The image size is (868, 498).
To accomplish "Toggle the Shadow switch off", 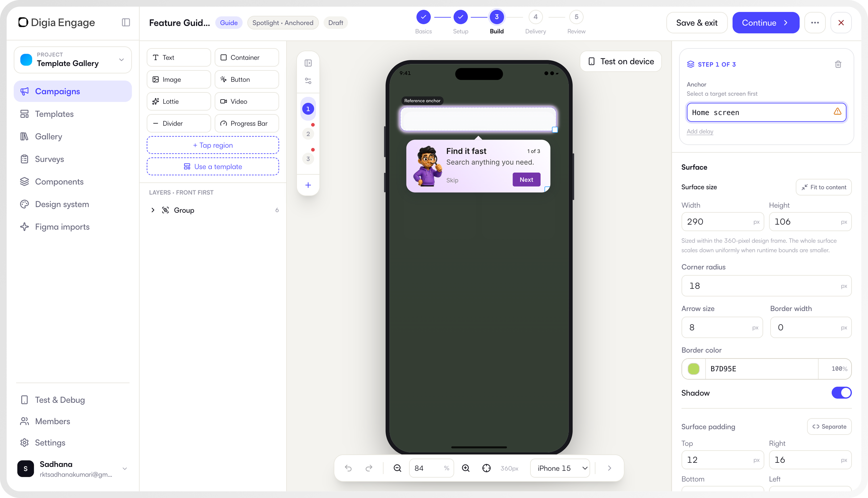I will point(841,393).
